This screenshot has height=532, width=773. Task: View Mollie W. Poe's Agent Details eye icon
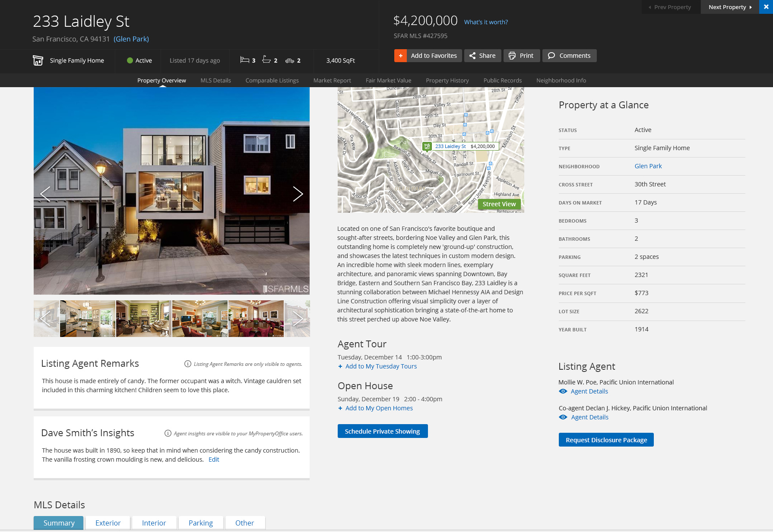(x=563, y=391)
